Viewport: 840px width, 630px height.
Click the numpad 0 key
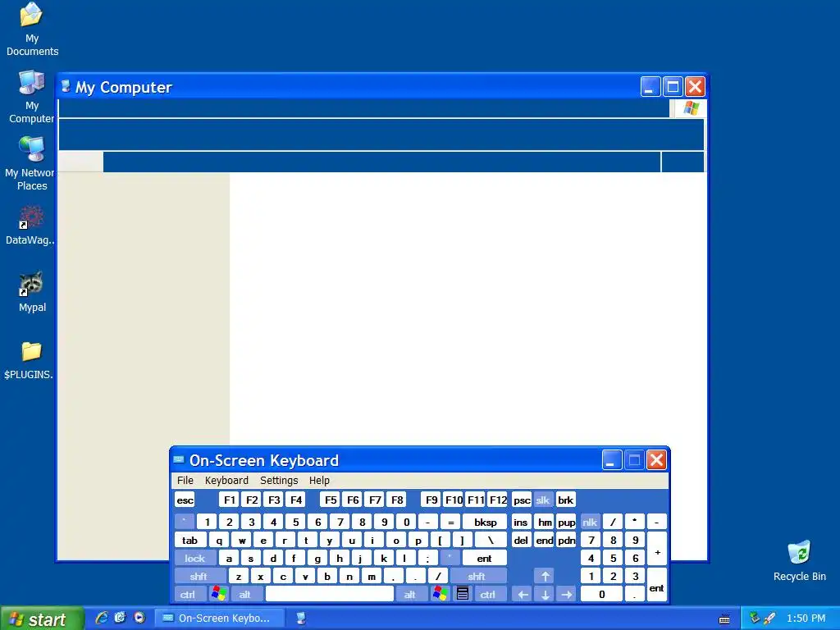click(x=602, y=595)
